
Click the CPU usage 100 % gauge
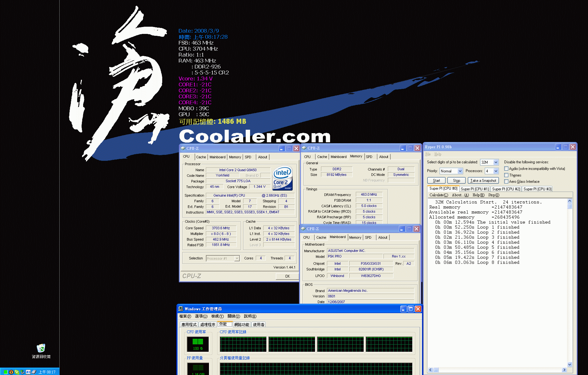(x=198, y=345)
